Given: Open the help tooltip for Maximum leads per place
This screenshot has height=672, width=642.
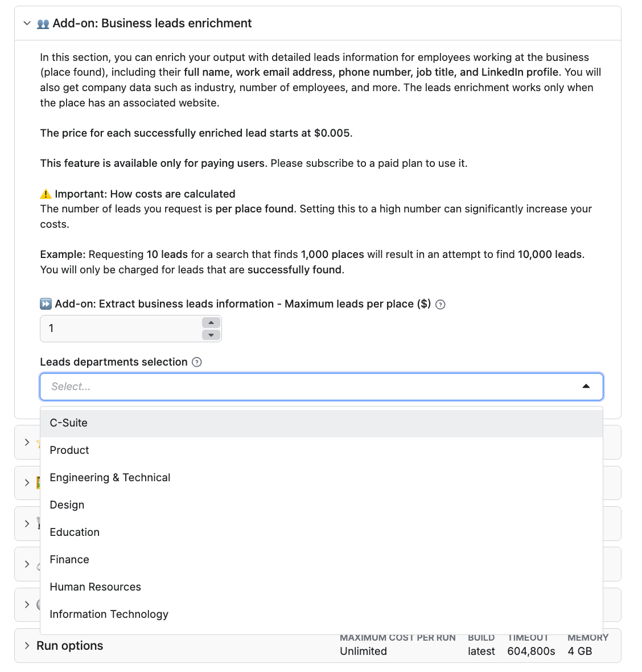Looking at the screenshot, I should (440, 305).
